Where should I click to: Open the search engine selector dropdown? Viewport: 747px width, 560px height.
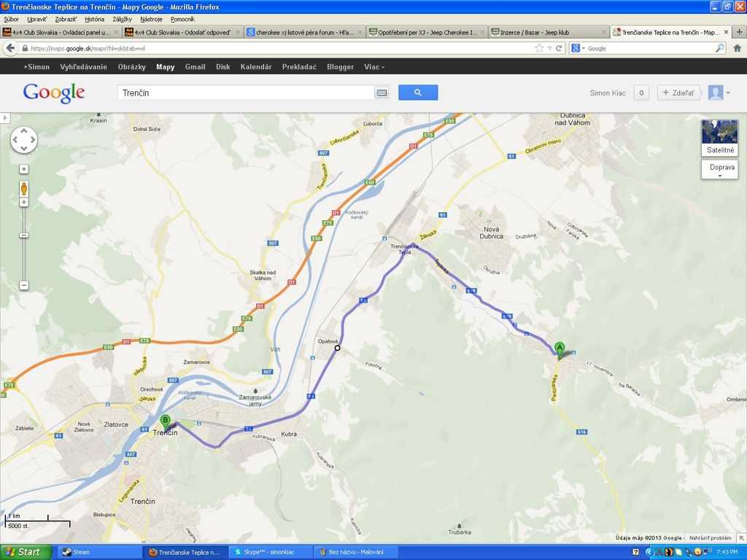click(x=577, y=48)
